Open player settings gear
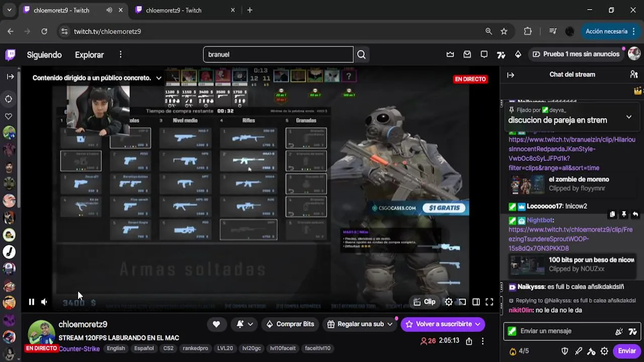 click(x=448, y=302)
